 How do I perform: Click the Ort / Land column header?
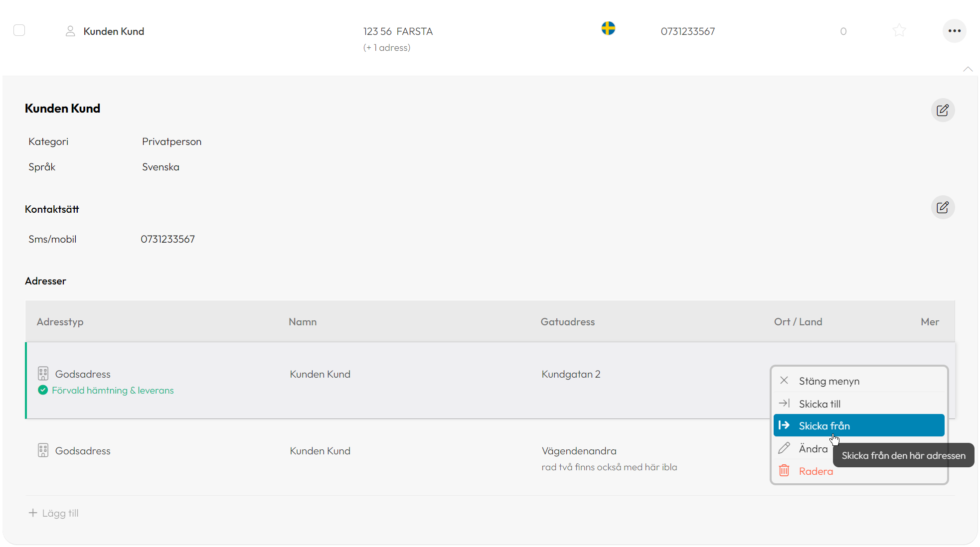tap(798, 322)
